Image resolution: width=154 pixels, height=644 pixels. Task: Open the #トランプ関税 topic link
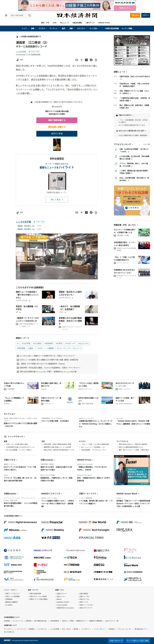click(x=127, y=29)
